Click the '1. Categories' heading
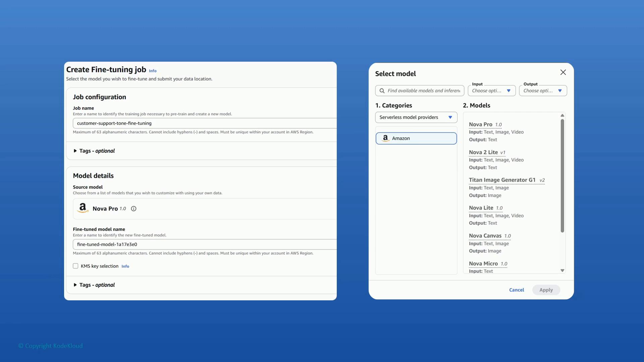The width and height of the screenshot is (644, 362). tap(393, 106)
